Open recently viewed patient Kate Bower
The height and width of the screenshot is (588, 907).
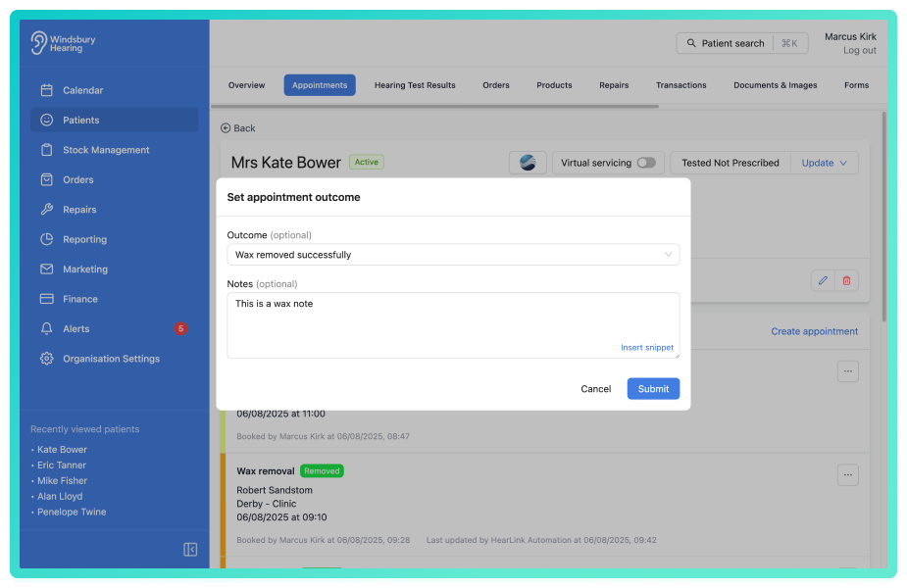coord(62,449)
